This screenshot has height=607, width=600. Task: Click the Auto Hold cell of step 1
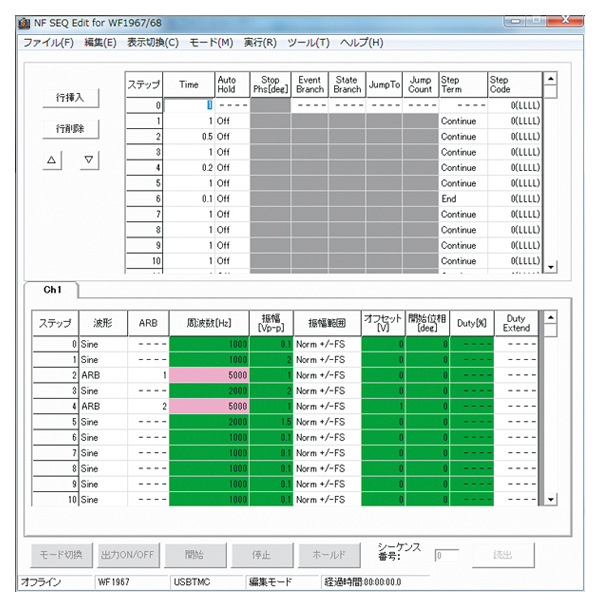tap(230, 121)
